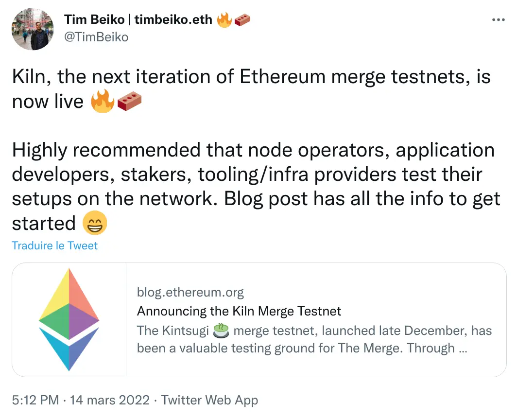Click Tim Beiko's profile avatar
Viewport: 517px width, 420px height.
[x=33, y=29]
